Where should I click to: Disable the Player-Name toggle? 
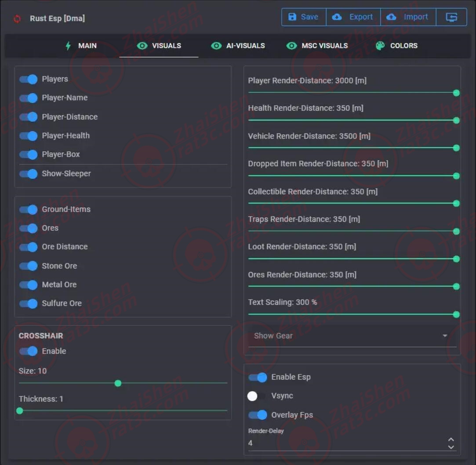click(29, 98)
